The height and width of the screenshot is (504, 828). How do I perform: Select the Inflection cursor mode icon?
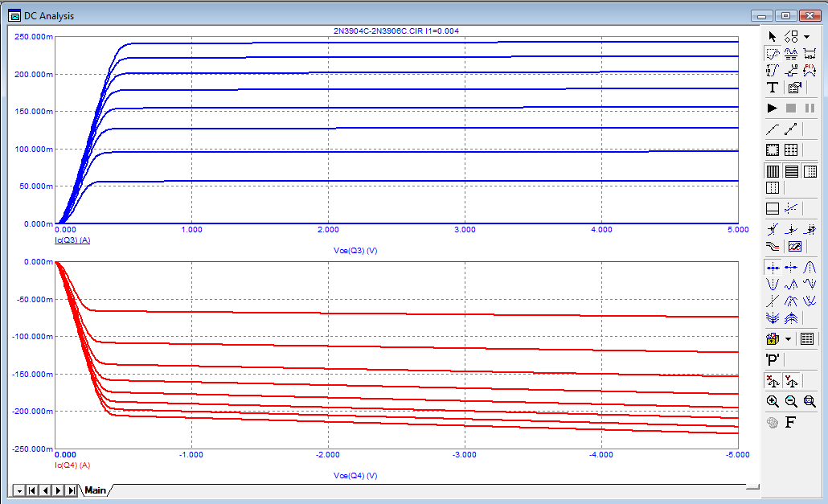(773, 301)
